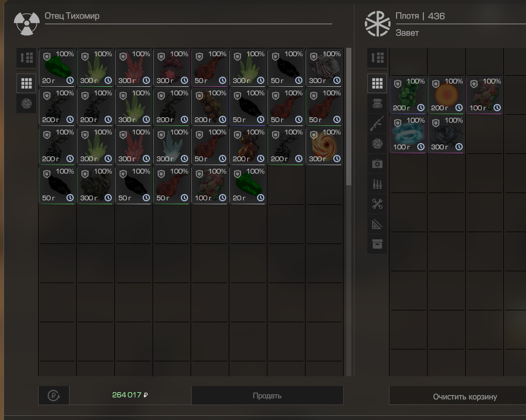
Task: Select the dark tangled ball 300 г artifact
Action: coord(96,185)
